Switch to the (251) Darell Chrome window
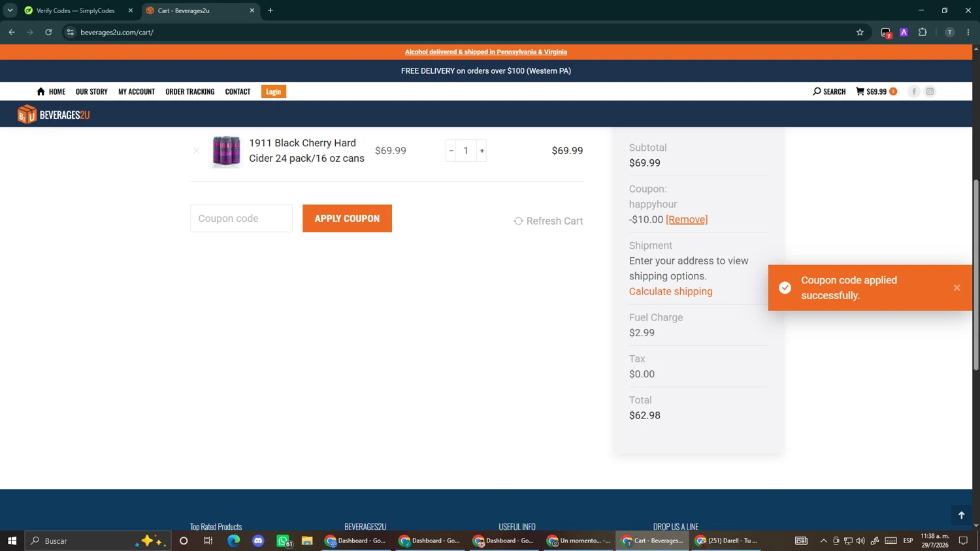980x551 pixels. click(727, 541)
